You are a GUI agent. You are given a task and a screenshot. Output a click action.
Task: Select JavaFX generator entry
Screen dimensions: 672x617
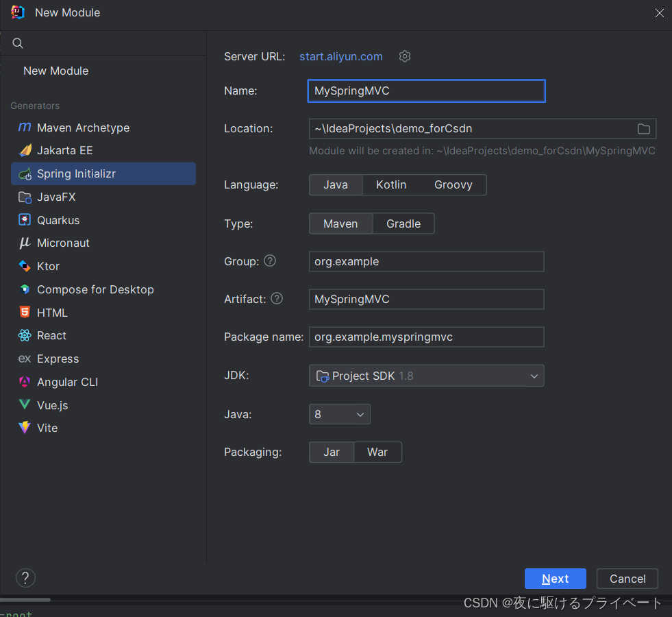tap(103, 197)
